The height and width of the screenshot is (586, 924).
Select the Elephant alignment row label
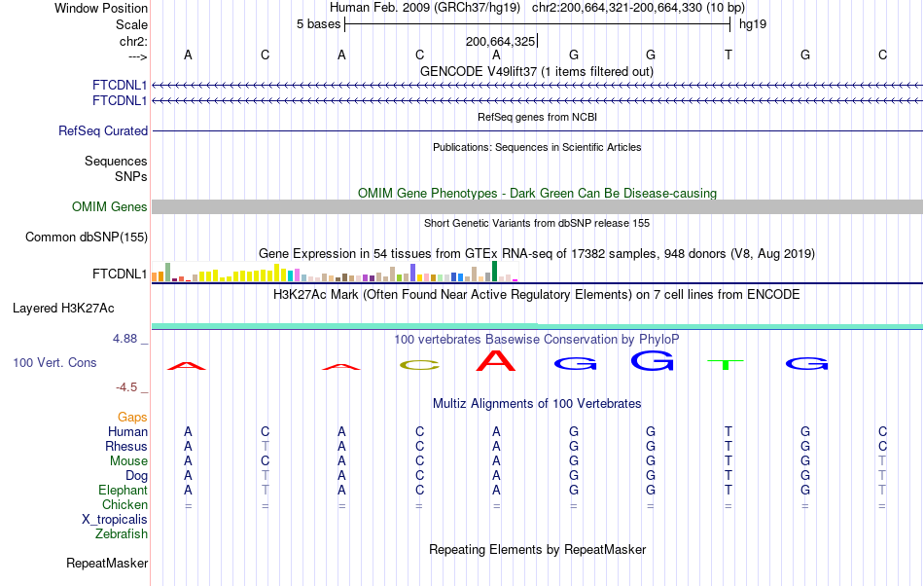coord(123,490)
